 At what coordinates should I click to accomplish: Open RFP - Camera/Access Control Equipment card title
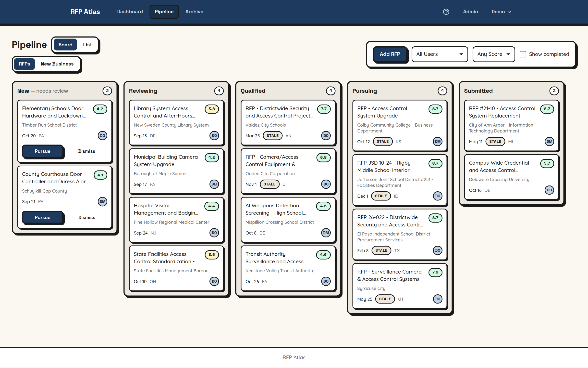click(272, 161)
